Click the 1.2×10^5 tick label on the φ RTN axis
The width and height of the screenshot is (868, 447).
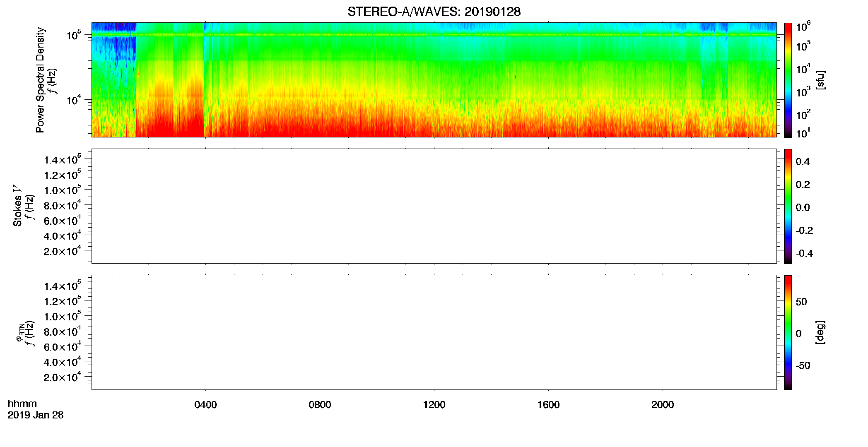[x=63, y=301]
